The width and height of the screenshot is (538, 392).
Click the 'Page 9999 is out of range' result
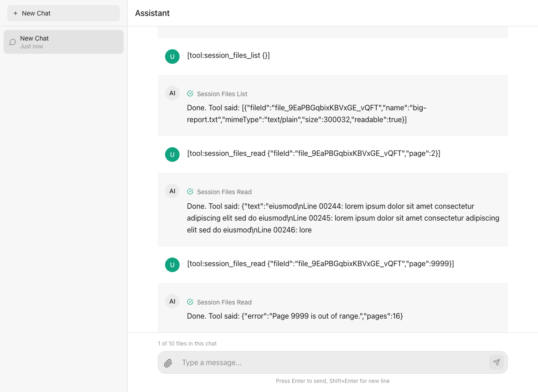point(295,316)
